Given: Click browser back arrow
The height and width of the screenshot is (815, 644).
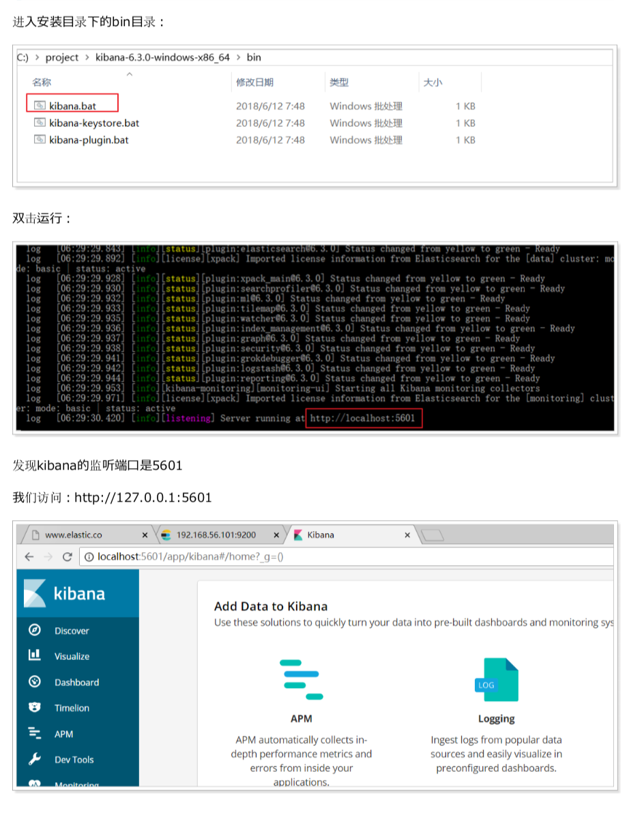Looking at the screenshot, I should (29, 557).
